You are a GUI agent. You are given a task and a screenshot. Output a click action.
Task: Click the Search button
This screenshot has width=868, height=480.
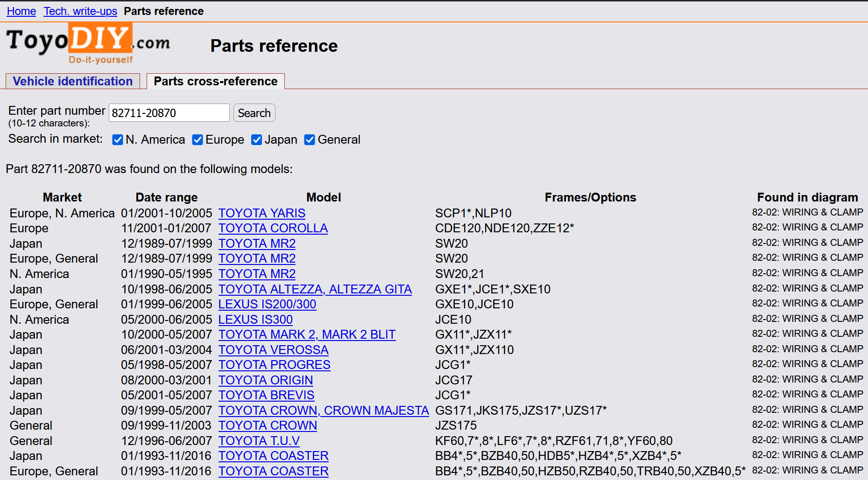pos(254,113)
